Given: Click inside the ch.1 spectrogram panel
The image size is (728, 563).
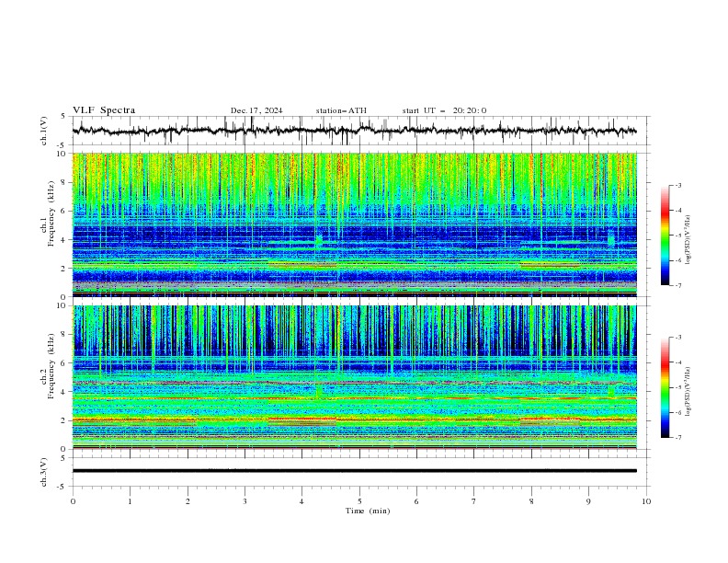Looking at the screenshot, I should (x=354, y=224).
